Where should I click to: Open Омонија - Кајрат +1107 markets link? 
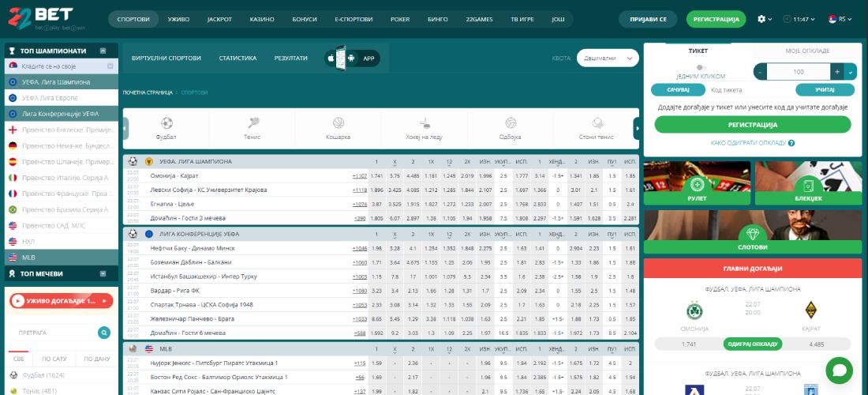click(360, 175)
